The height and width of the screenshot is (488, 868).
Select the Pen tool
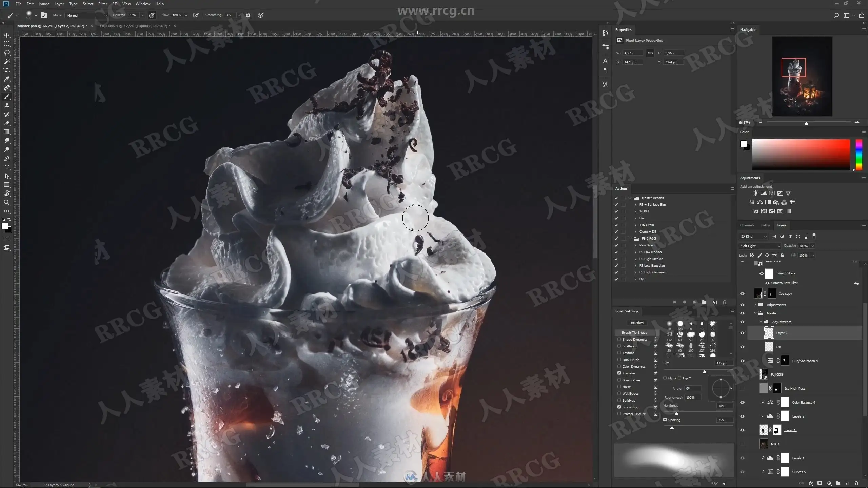click(x=7, y=159)
